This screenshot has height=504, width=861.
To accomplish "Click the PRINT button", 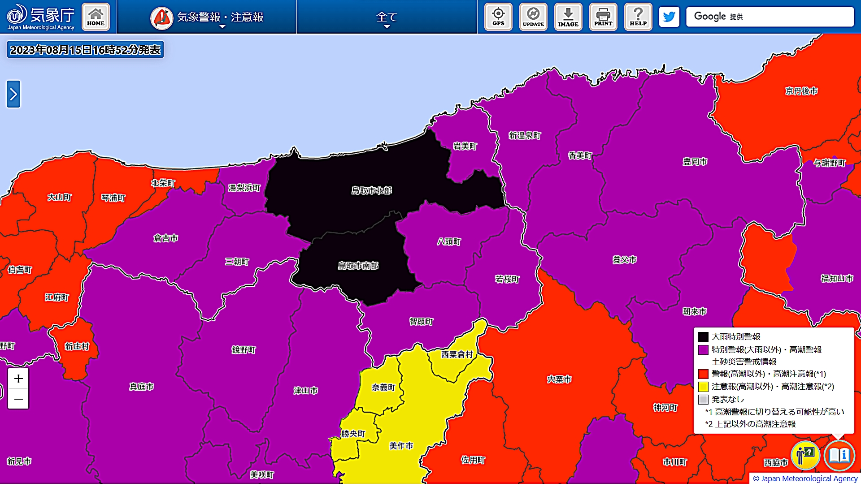I will pos(603,17).
